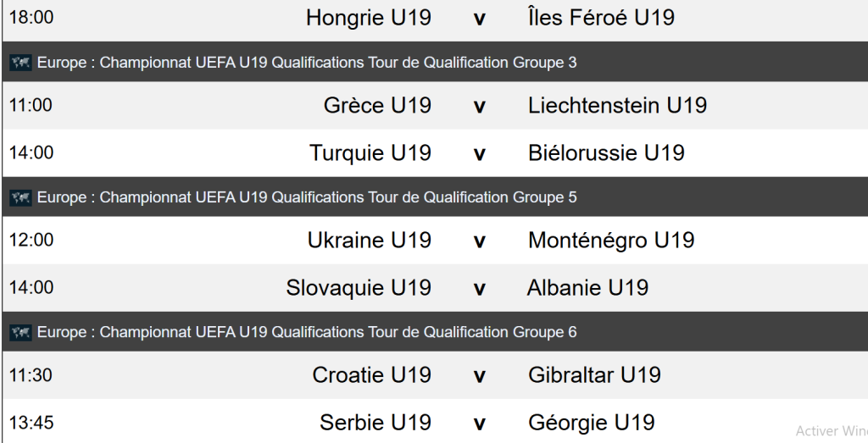Image resolution: width=868 pixels, height=443 pixels.
Task: Open the Groupe 5 qualification header
Action: click(307, 197)
